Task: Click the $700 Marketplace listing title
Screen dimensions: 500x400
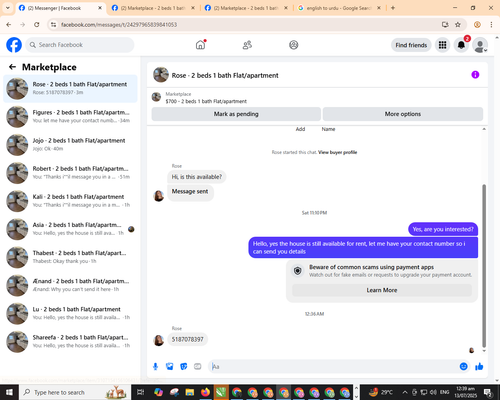Action: tap(206, 101)
